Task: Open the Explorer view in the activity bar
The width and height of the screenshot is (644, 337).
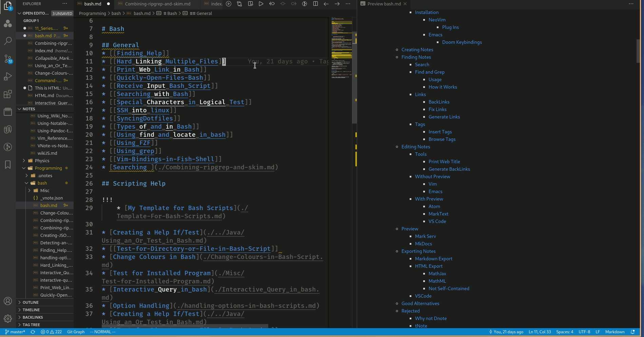Action: [7, 6]
